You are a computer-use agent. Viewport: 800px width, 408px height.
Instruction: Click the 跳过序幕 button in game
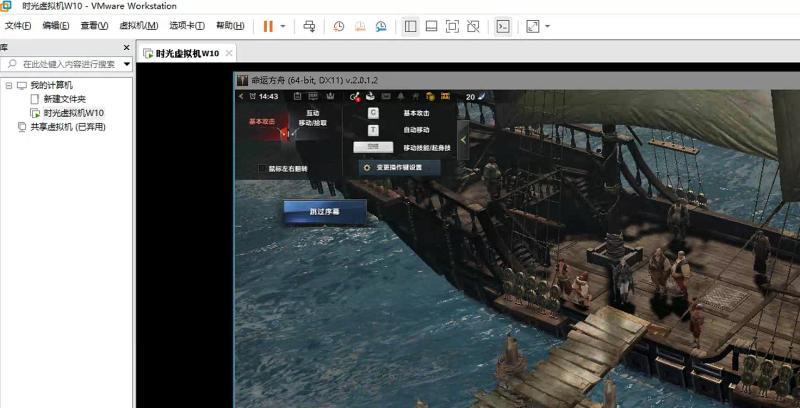(x=325, y=212)
